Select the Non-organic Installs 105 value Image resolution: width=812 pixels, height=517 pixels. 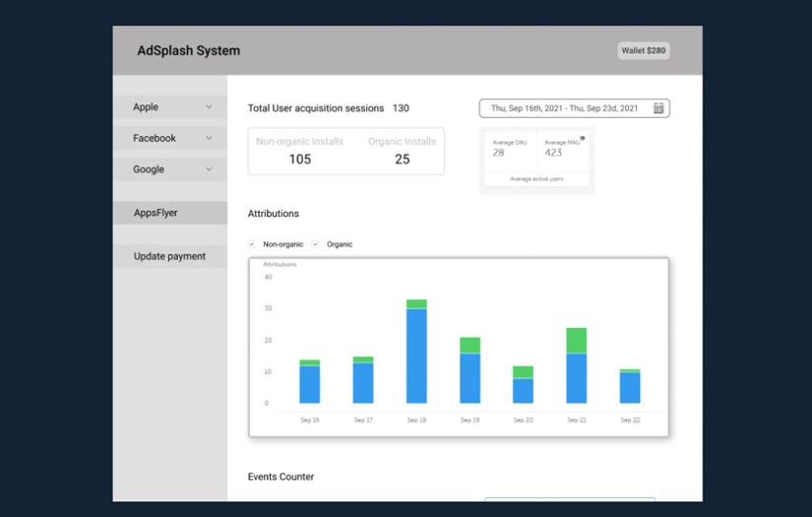[x=299, y=159]
